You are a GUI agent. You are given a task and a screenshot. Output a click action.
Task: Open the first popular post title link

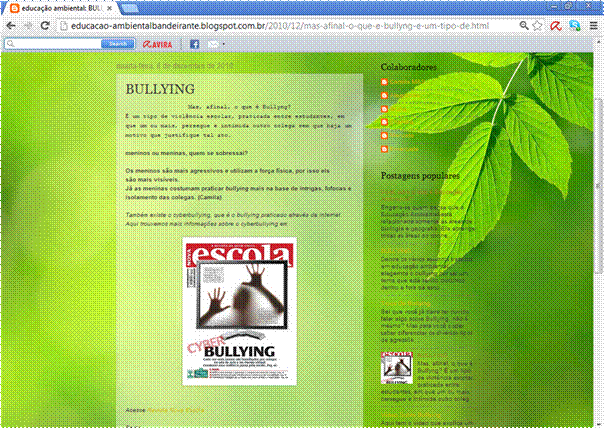(422, 195)
